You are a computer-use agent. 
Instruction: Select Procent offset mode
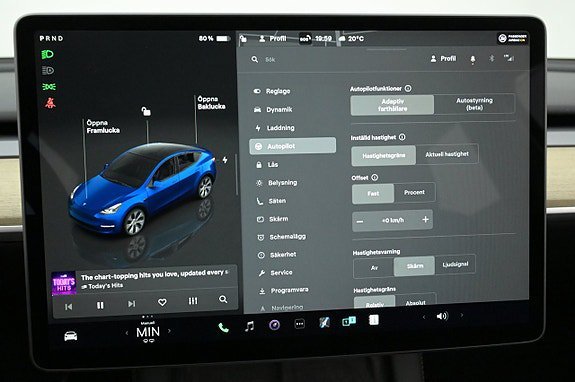point(415,192)
